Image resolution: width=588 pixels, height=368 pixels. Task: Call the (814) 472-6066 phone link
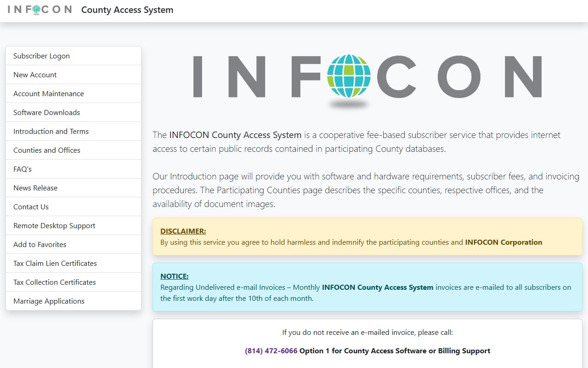pos(271,351)
